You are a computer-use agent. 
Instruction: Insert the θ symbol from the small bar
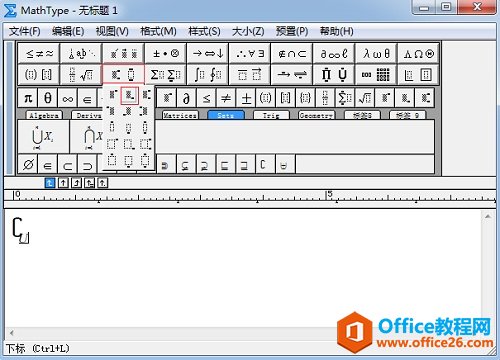pos(48,98)
